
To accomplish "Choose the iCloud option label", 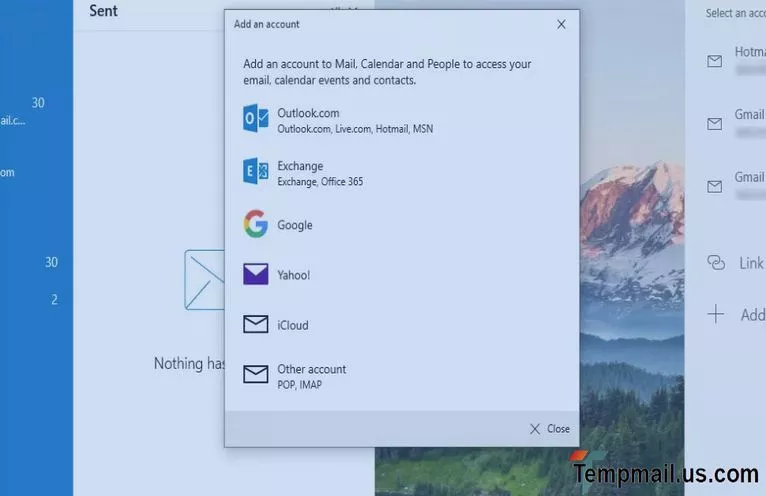I will click(x=293, y=325).
